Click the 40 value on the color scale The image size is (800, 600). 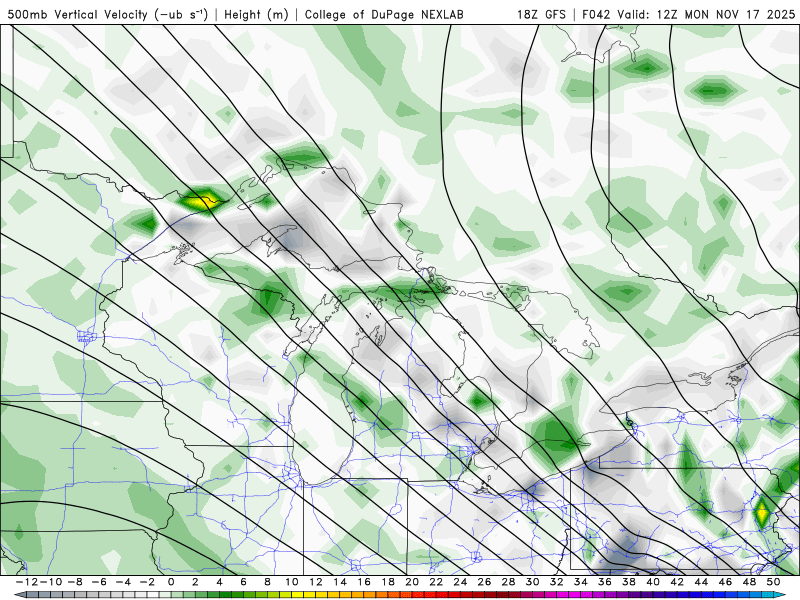point(653,582)
